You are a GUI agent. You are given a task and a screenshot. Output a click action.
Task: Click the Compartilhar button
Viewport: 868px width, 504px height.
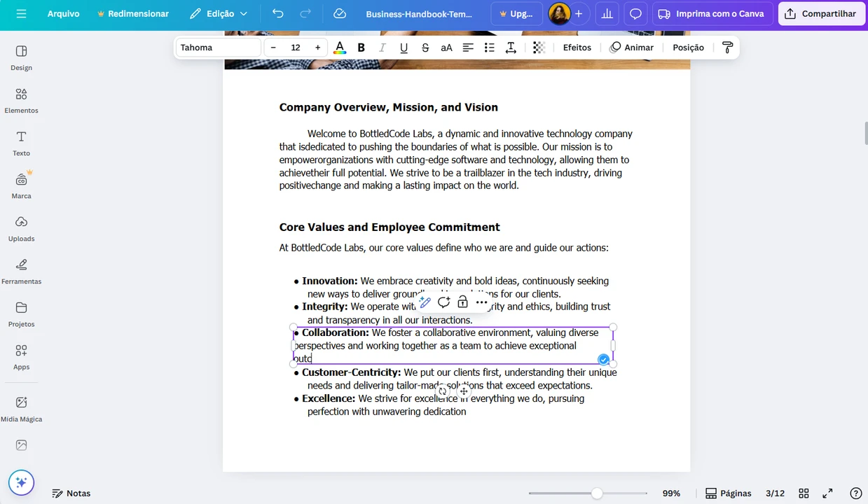(x=821, y=14)
